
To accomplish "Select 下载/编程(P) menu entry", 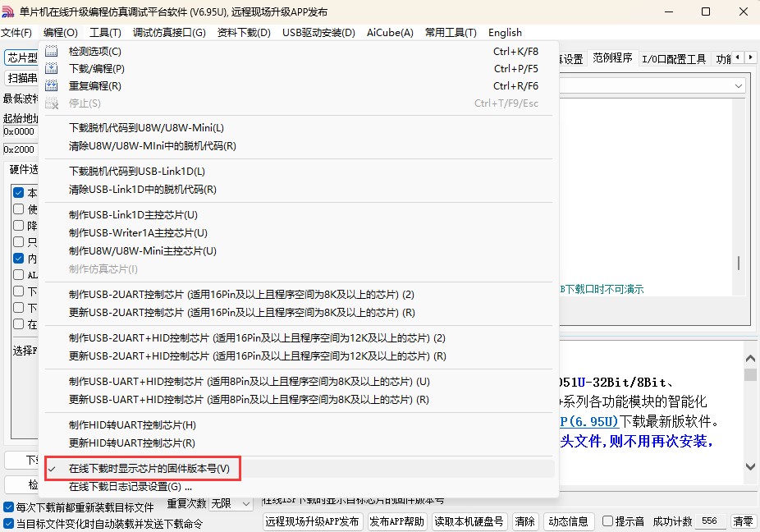I will [300, 68].
